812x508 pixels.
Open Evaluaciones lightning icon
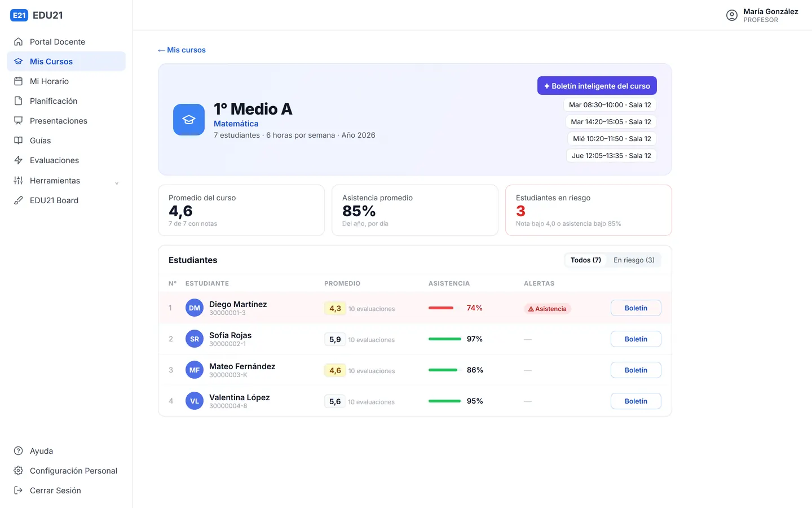pos(18,160)
